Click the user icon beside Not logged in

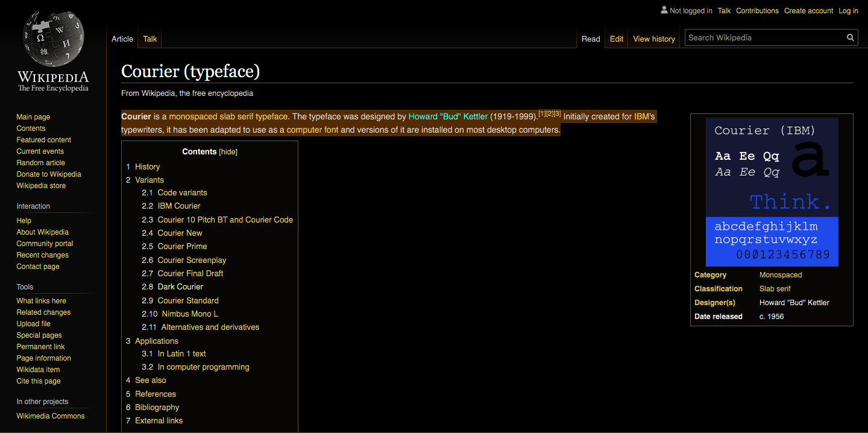pyautogui.click(x=664, y=10)
